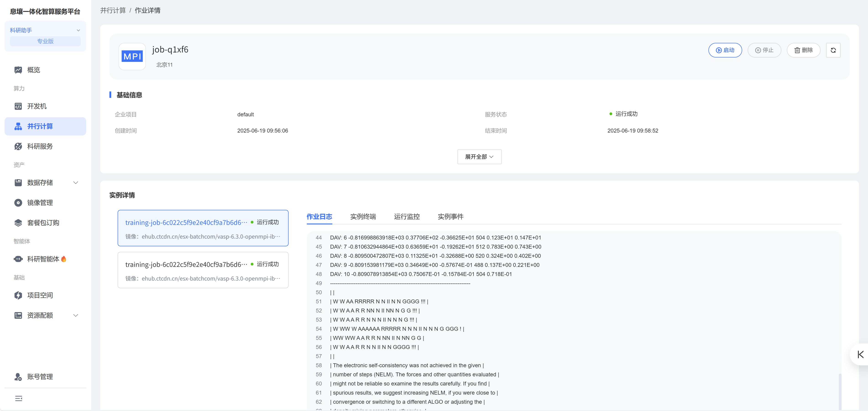
Task: Expand the 数据存储 submenu chevron
Action: [76, 183]
